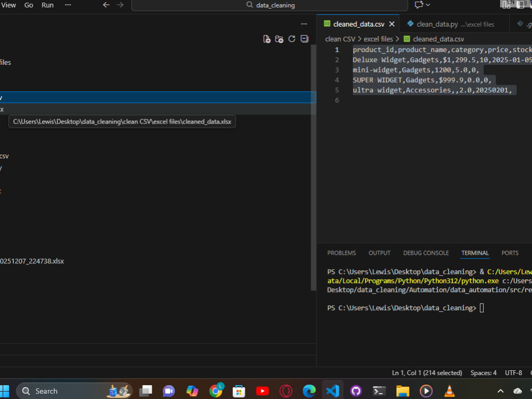Open the OUTPUT panel tab
Viewport: 532px width, 399px height.
point(379,253)
